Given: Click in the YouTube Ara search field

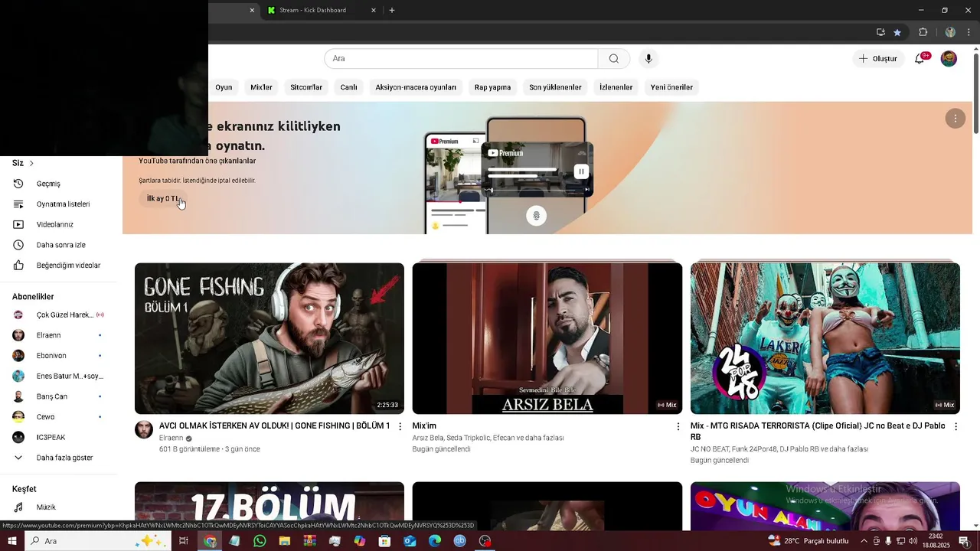Looking at the screenshot, I should click(461, 59).
